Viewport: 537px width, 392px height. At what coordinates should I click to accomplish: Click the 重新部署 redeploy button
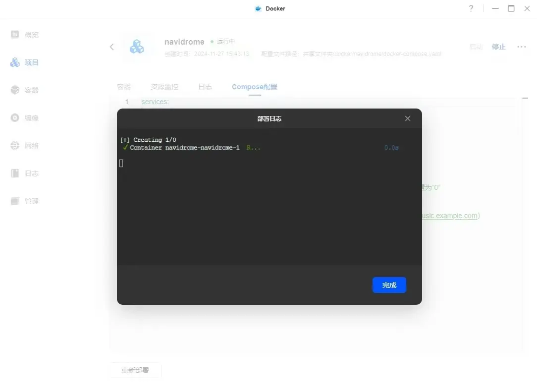click(x=135, y=370)
